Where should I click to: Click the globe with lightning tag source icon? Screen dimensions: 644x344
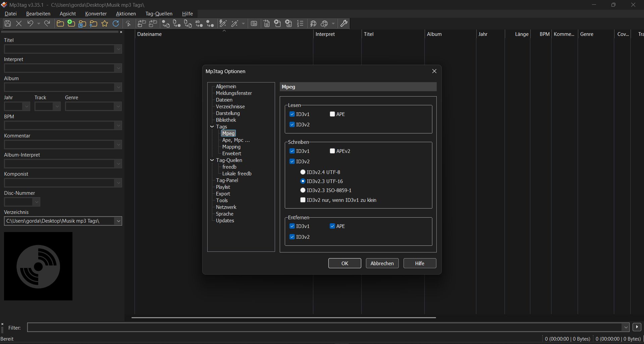313,23
